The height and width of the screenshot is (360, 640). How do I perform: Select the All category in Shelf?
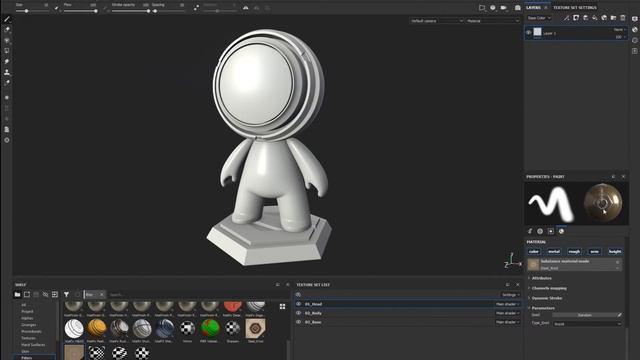[x=24, y=305]
